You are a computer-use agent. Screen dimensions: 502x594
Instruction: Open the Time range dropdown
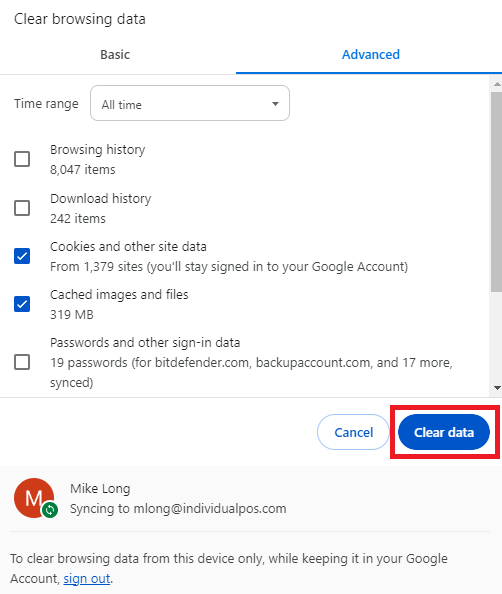(190, 103)
